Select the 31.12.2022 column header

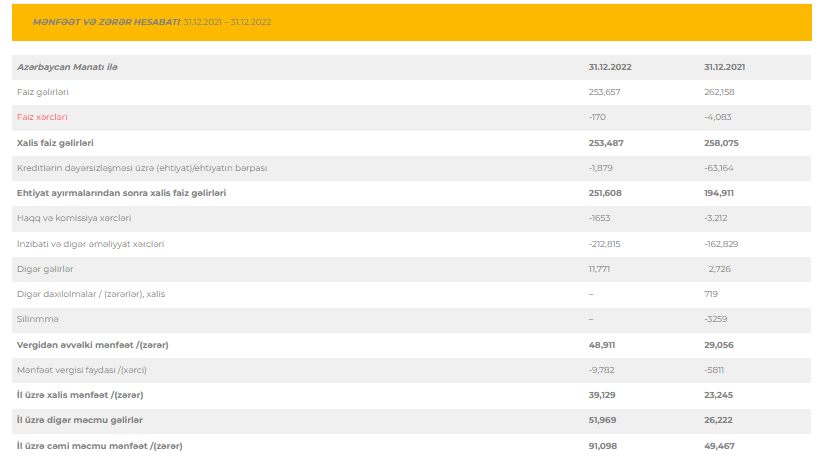click(x=610, y=67)
